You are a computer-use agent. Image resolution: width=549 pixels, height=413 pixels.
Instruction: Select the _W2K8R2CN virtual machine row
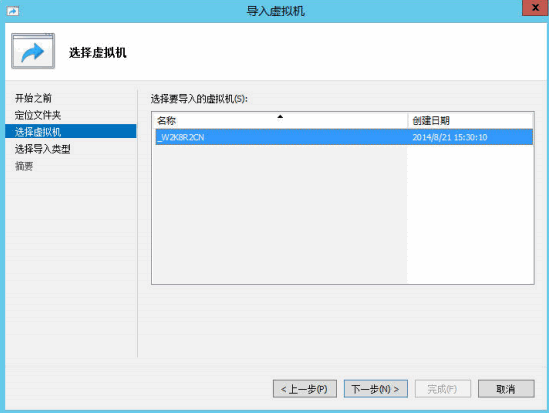344,137
